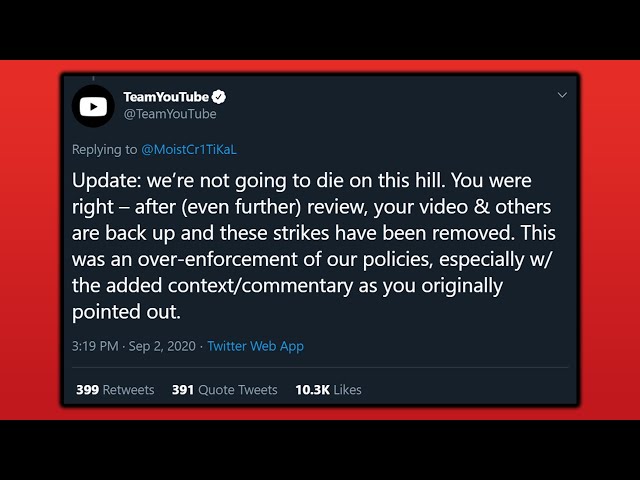Click the 3:19 PM timestamp
The width and height of the screenshot is (640, 480).
95,346
